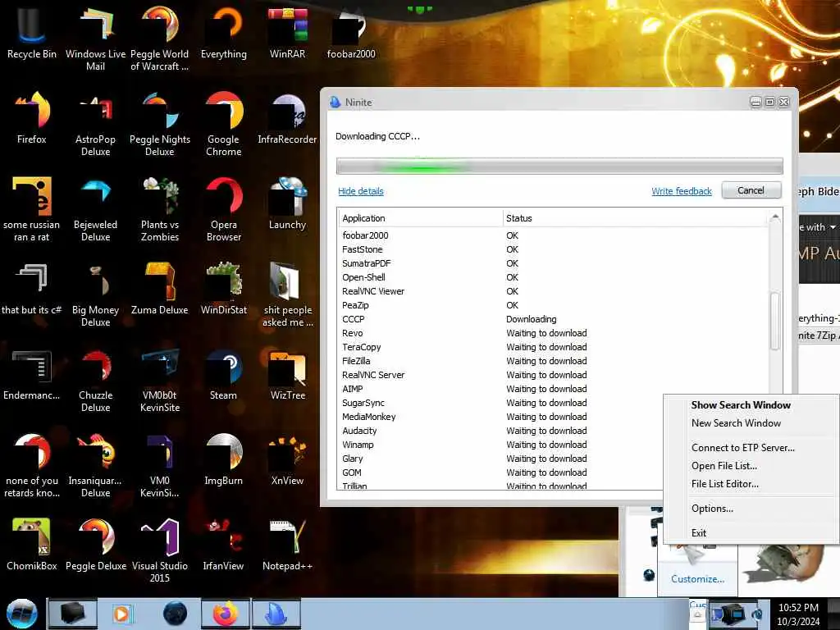This screenshot has width=840, height=630.
Task: Select AstroPop Deluxe desktop icon
Action: [x=95, y=125]
